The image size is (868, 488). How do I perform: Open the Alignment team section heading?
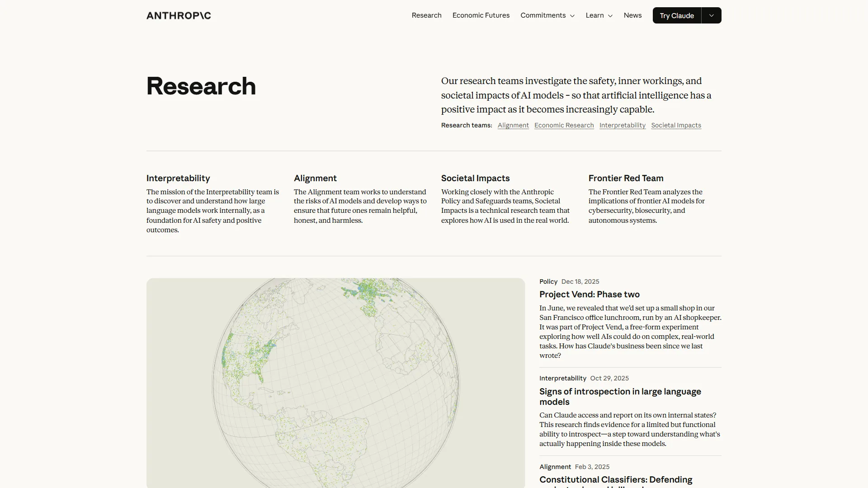pyautogui.click(x=315, y=178)
